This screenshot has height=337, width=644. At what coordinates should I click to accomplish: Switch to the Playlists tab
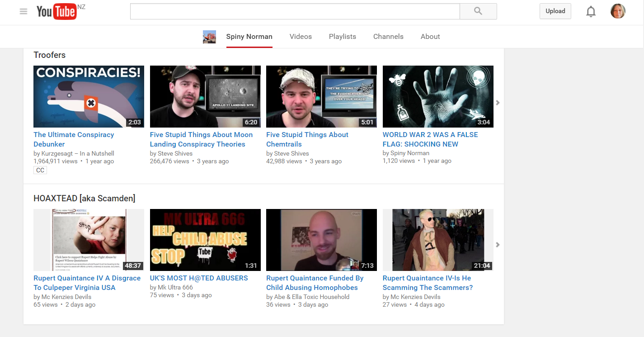click(343, 37)
